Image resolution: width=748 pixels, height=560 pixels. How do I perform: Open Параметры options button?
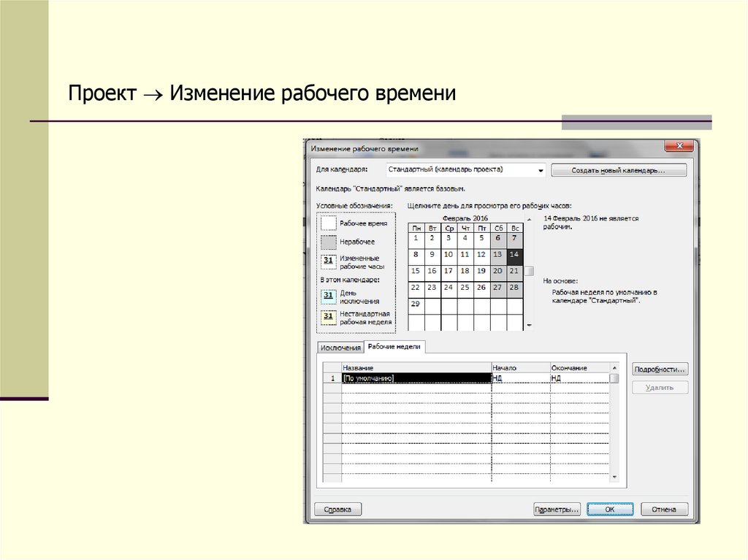(557, 510)
